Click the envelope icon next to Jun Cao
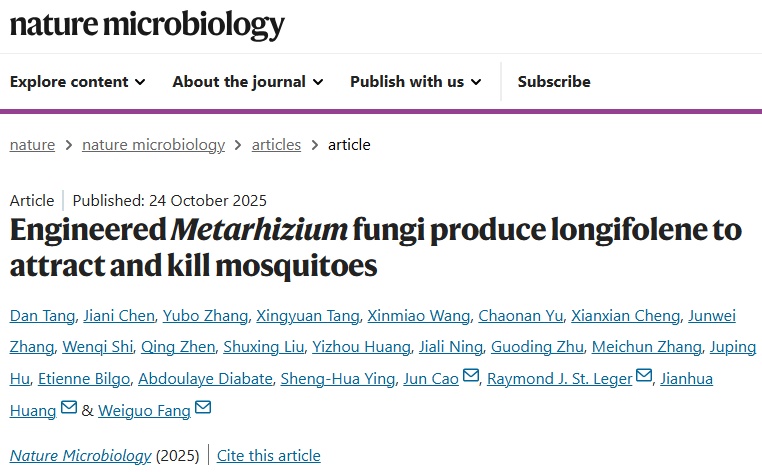The height and width of the screenshot is (472, 762). pyautogui.click(x=471, y=377)
